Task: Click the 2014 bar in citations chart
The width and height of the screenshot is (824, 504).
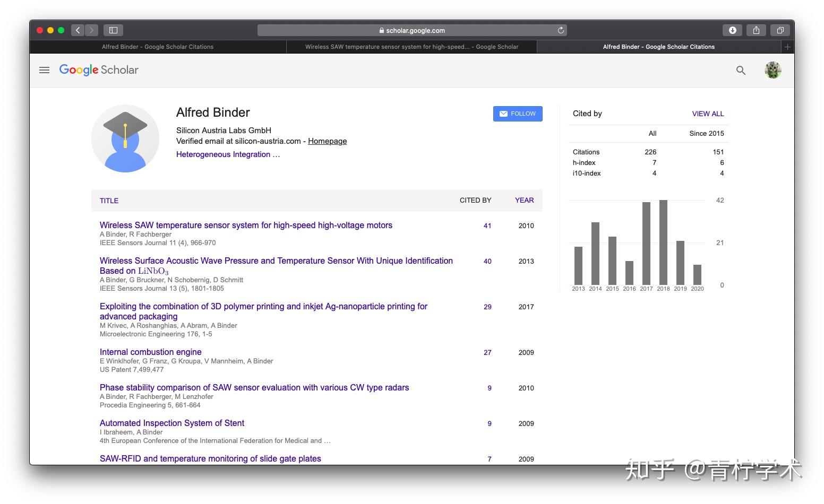Action: pos(595,254)
